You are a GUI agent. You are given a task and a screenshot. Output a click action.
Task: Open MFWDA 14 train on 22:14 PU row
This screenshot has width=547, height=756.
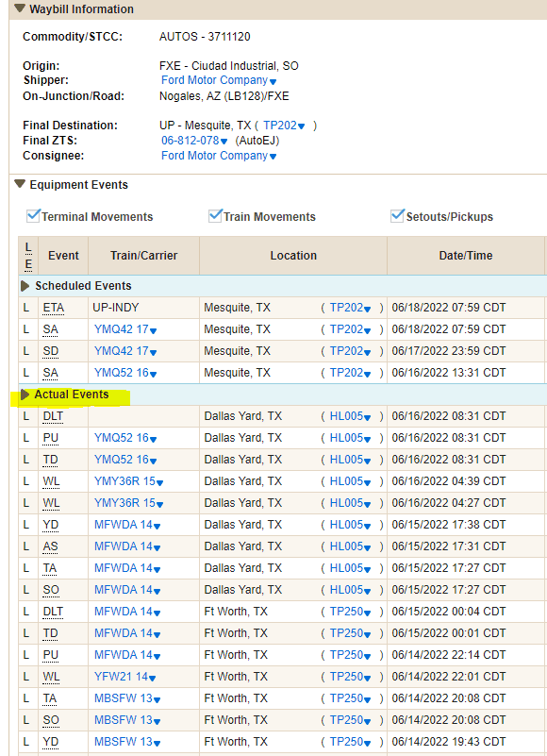pos(127,655)
